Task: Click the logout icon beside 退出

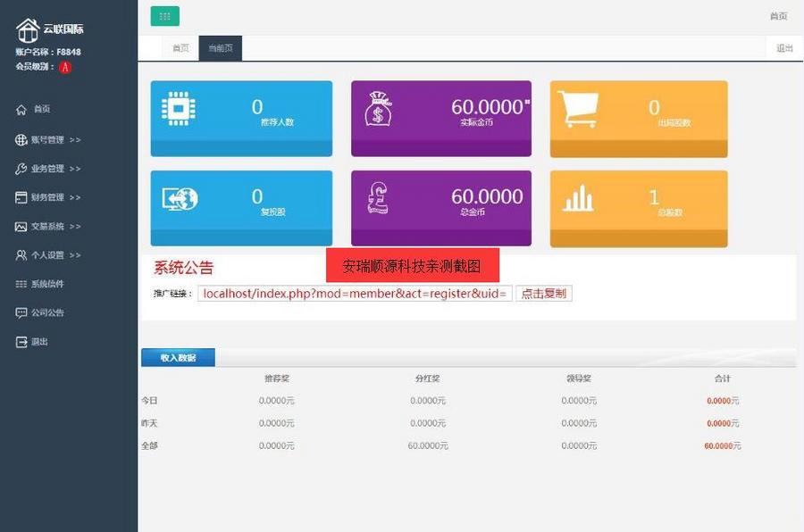Action: 21,341
